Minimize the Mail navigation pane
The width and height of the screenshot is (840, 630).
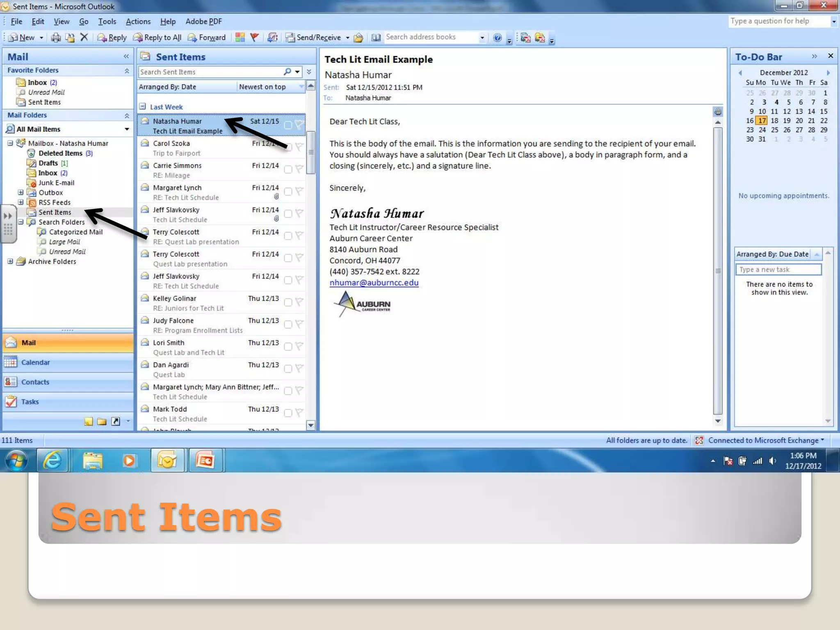click(126, 57)
